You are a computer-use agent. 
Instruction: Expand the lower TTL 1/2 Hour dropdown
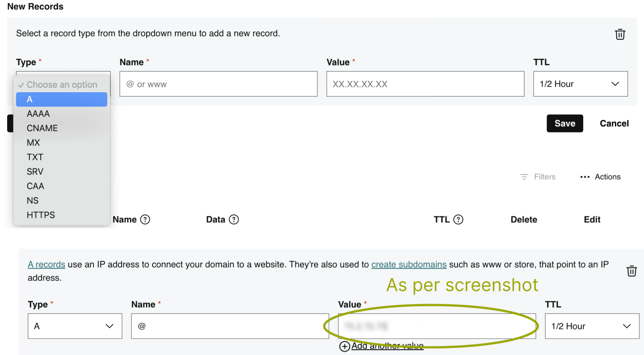[x=592, y=326]
